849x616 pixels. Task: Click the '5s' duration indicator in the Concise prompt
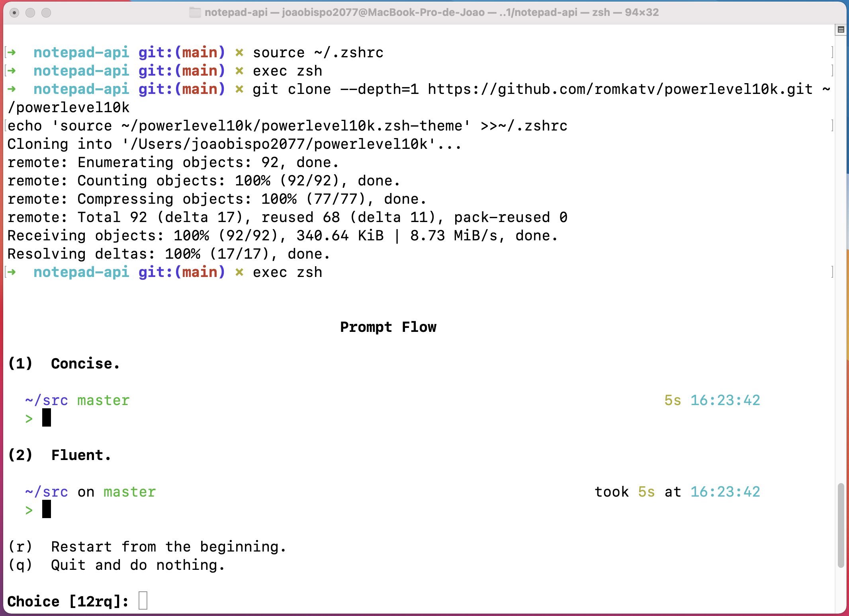673,400
